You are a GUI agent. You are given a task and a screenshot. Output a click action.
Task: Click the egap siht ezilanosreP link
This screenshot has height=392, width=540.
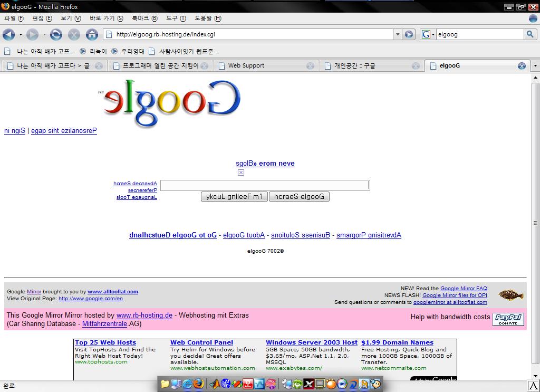click(x=64, y=130)
